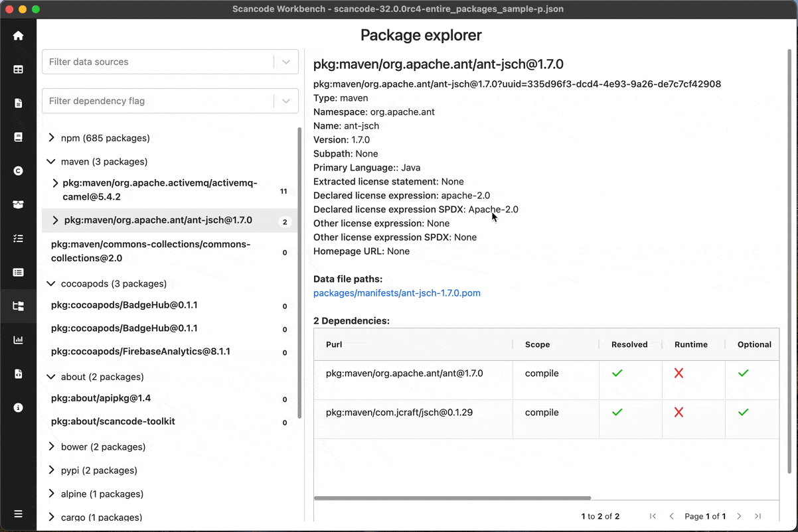Go to the Home view in sidebar
The height and width of the screenshot is (532, 798).
[x=18, y=36]
